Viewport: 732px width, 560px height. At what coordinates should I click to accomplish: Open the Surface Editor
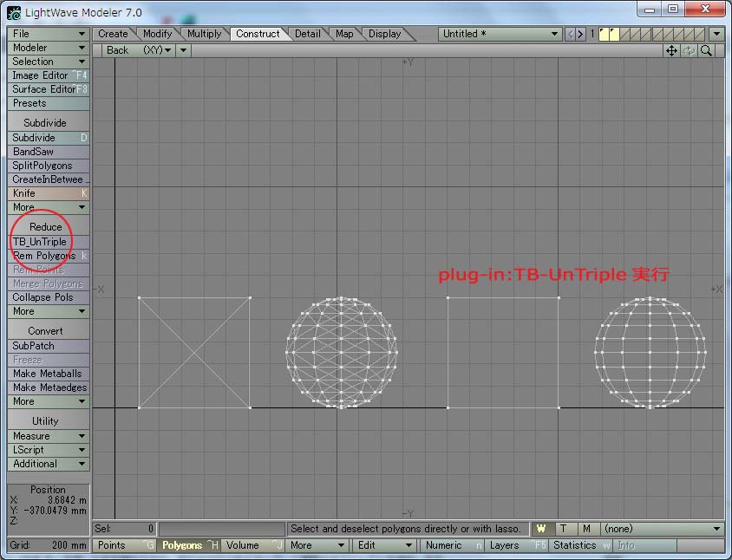coord(49,89)
